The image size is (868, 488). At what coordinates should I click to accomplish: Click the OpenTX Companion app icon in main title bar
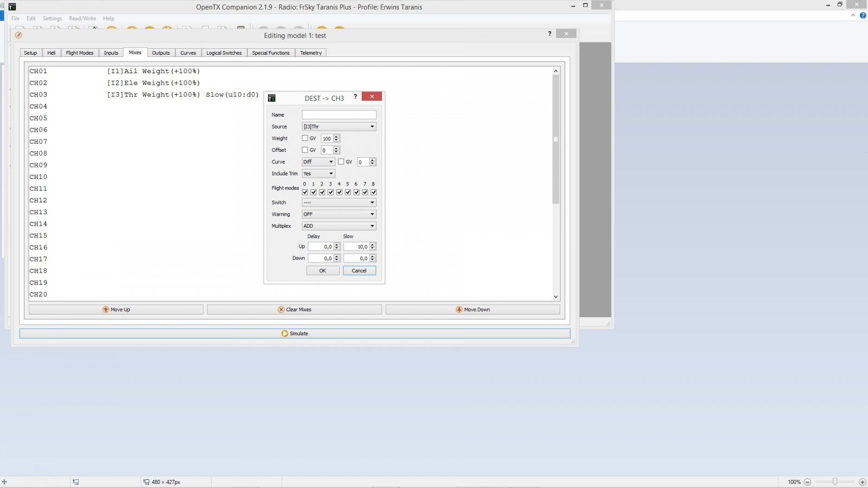tap(12, 7)
